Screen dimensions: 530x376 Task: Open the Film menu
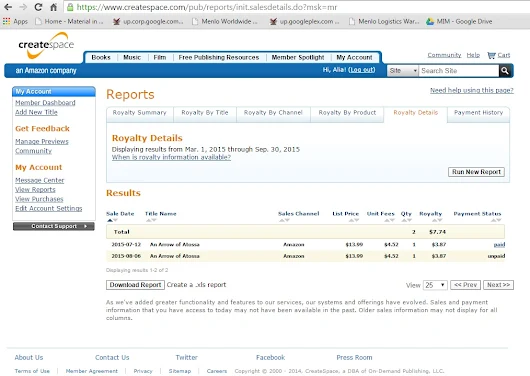[x=160, y=57]
